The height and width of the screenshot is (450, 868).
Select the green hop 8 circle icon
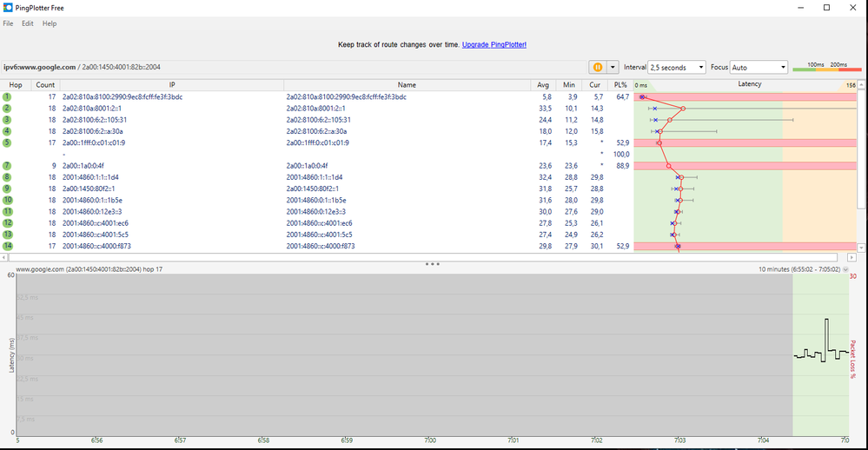7,177
